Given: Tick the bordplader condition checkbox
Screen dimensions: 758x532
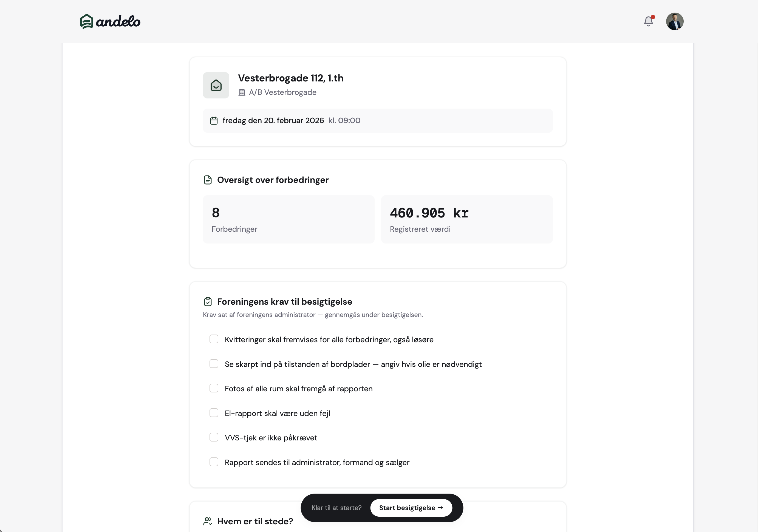Looking at the screenshot, I should click(214, 364).
